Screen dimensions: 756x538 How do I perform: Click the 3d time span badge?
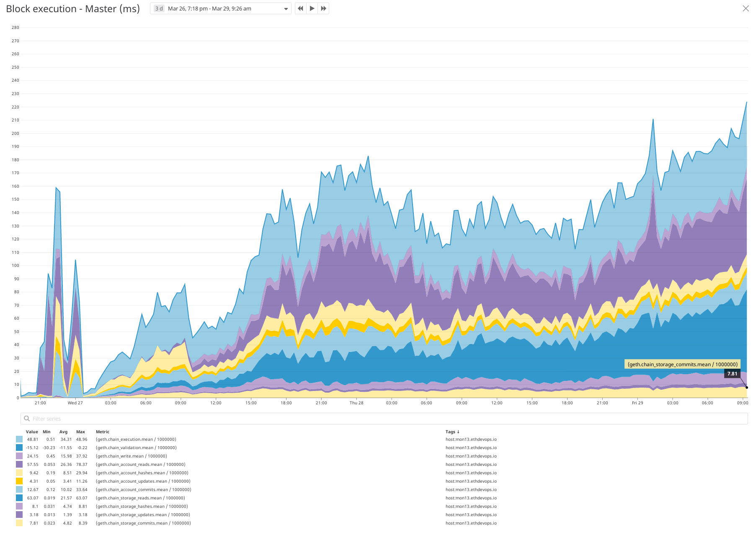159,8
